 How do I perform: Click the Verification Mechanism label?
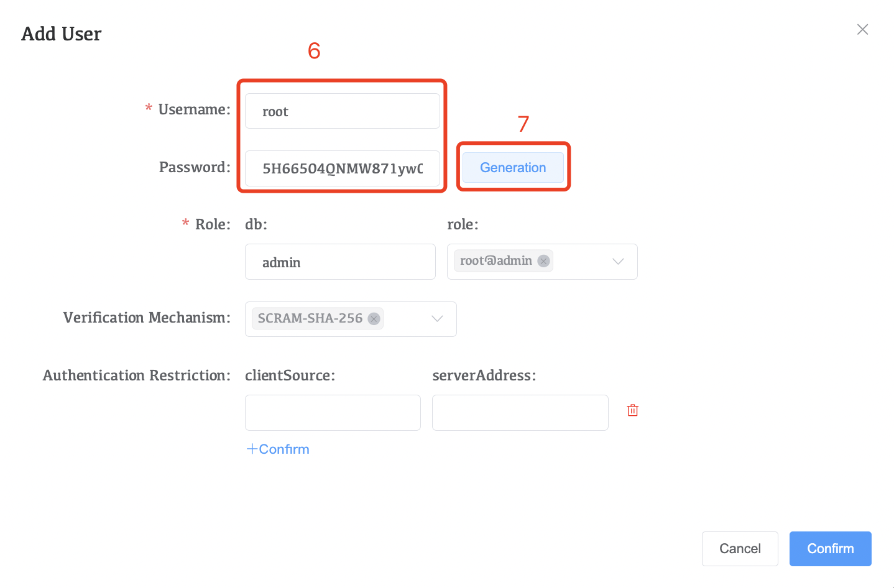[147, 318]
